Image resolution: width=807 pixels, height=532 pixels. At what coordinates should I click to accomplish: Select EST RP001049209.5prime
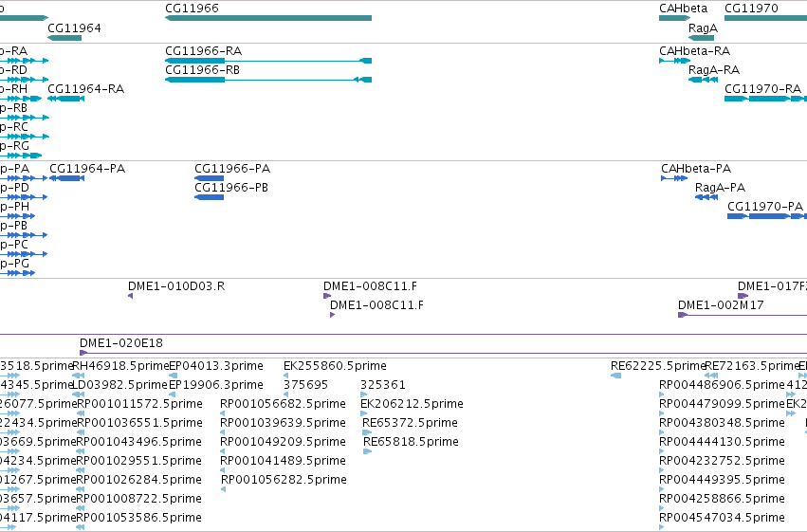point(222,451)
